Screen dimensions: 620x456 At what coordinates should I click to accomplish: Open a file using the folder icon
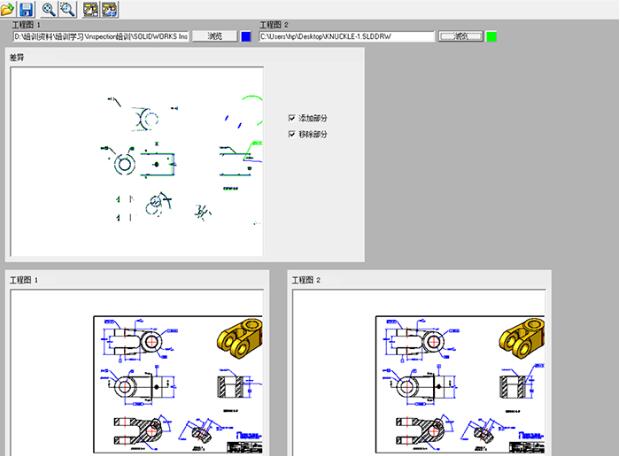click(7, 9)
